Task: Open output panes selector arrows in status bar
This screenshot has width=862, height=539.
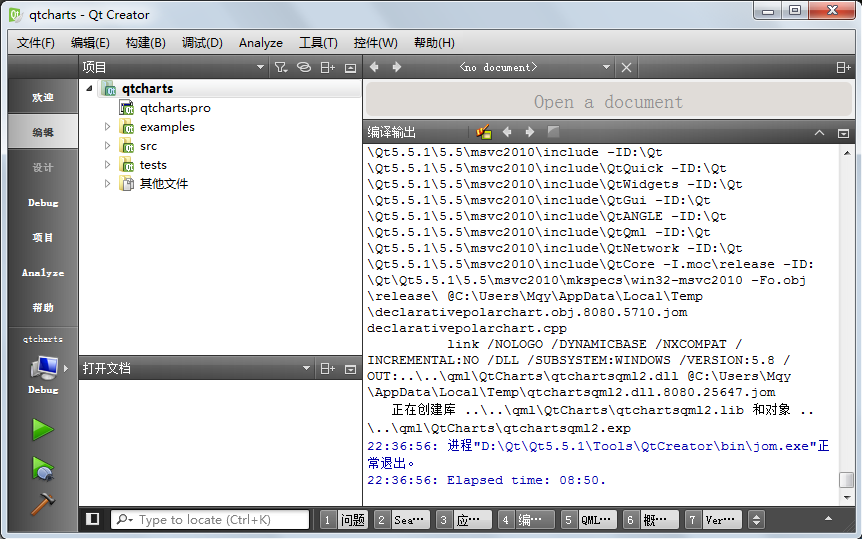Action: 756,520
